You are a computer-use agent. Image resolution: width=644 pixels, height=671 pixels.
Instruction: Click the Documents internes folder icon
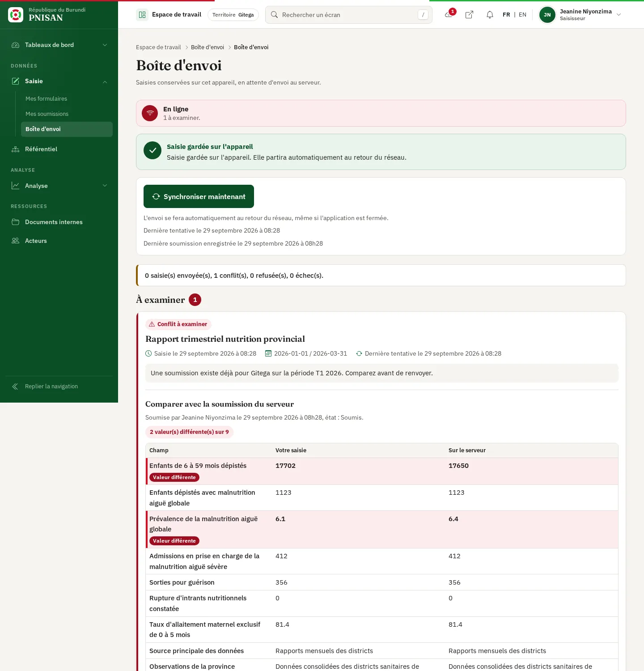[16, 222]
